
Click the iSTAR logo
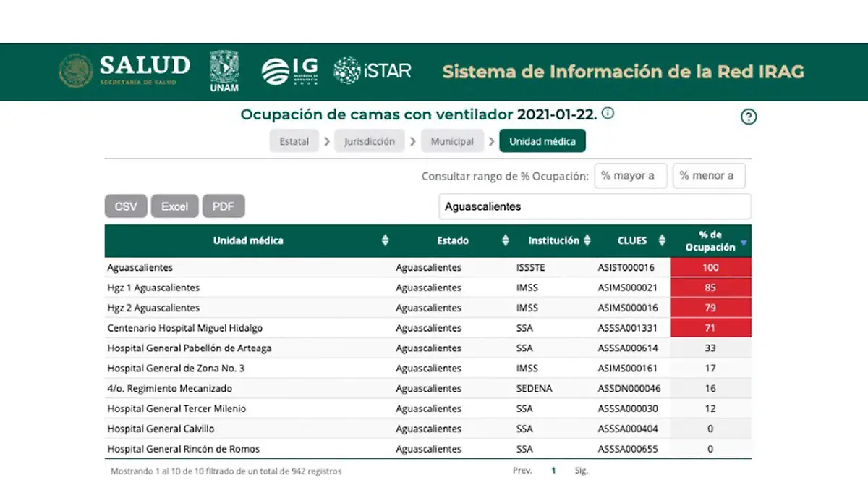tap(372, 71)
